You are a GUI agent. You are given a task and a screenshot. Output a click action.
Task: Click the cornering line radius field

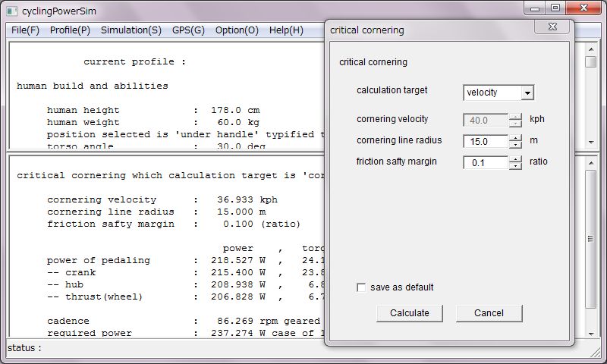pos(486,142)
